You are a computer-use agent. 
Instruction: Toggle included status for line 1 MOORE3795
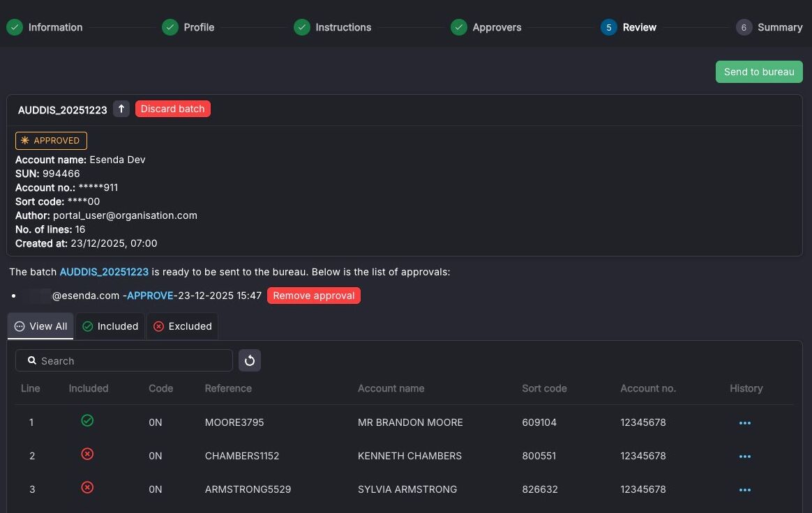pos(87,420)
